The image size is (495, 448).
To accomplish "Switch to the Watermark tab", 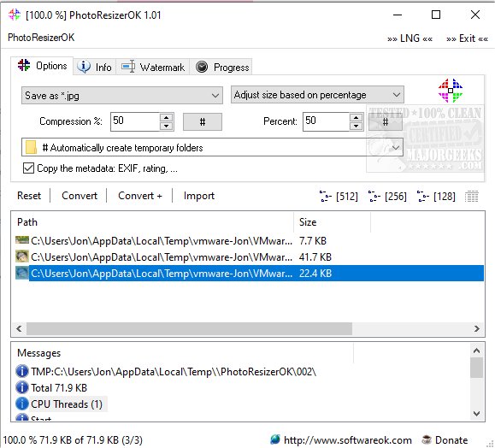I will [x=153, y=67].
